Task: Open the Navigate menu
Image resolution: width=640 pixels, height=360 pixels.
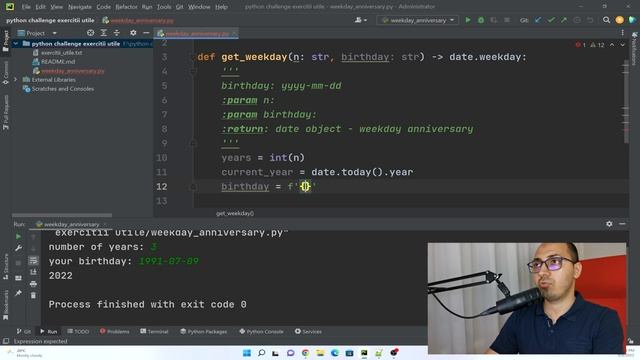Action: tap(80, 7)
